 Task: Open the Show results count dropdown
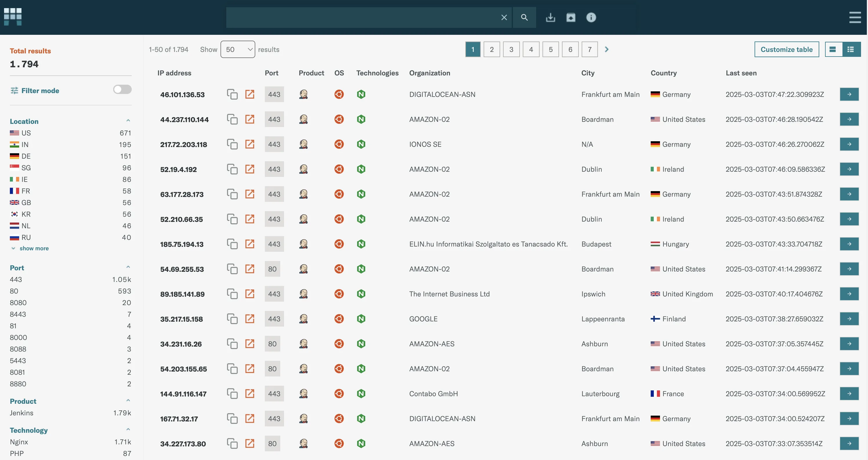[238, 50]
